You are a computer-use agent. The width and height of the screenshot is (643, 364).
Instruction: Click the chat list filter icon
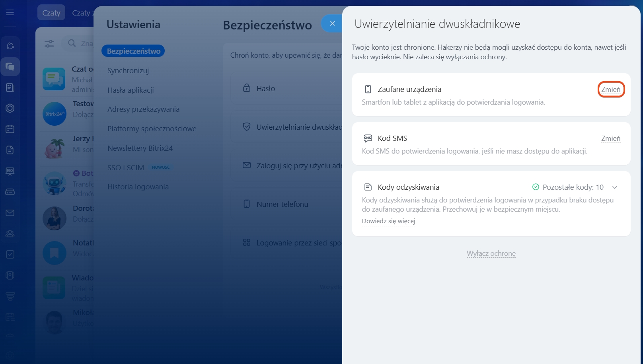point(49,43)
